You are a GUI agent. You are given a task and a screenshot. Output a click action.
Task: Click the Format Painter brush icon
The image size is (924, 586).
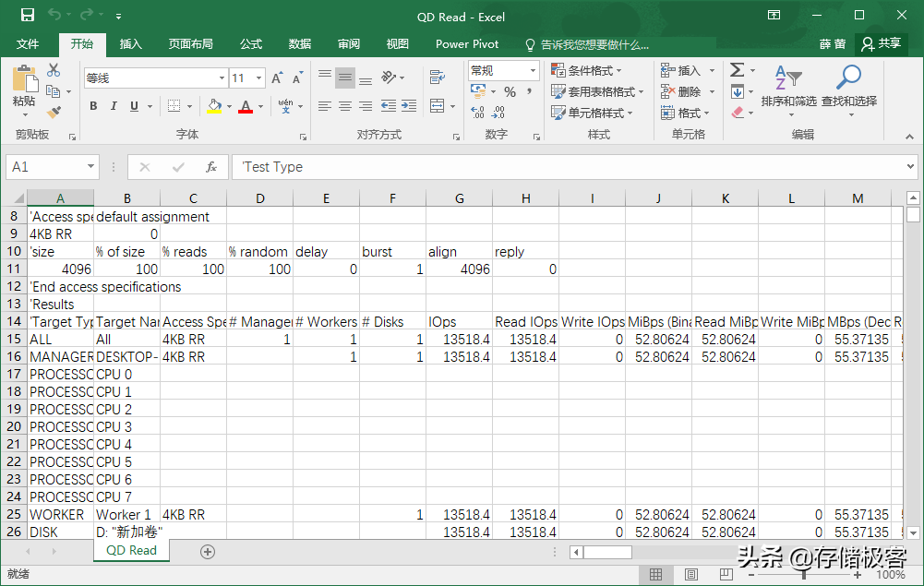click(x=54, y=112)
